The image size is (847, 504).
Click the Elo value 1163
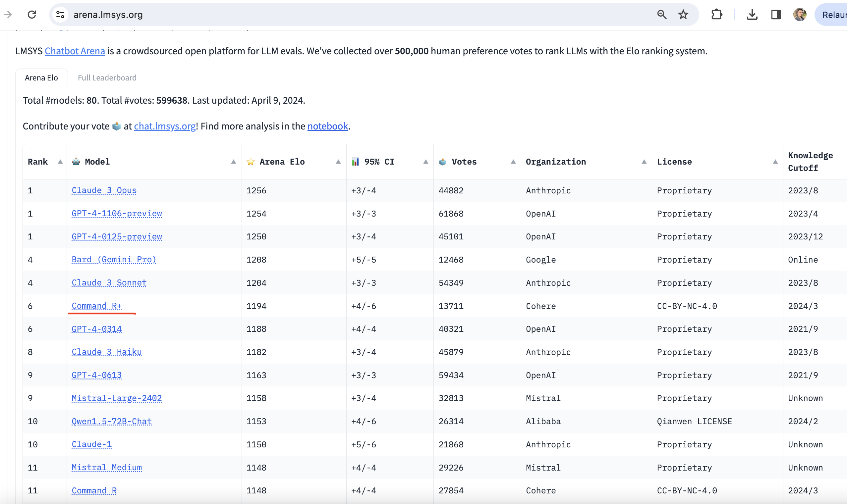click(256, 375)
